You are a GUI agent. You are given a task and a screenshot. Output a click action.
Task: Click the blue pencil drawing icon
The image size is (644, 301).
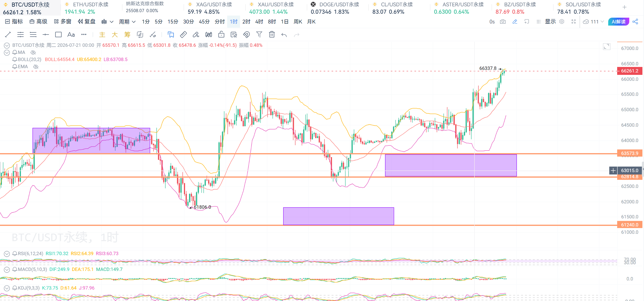point(515,22)
